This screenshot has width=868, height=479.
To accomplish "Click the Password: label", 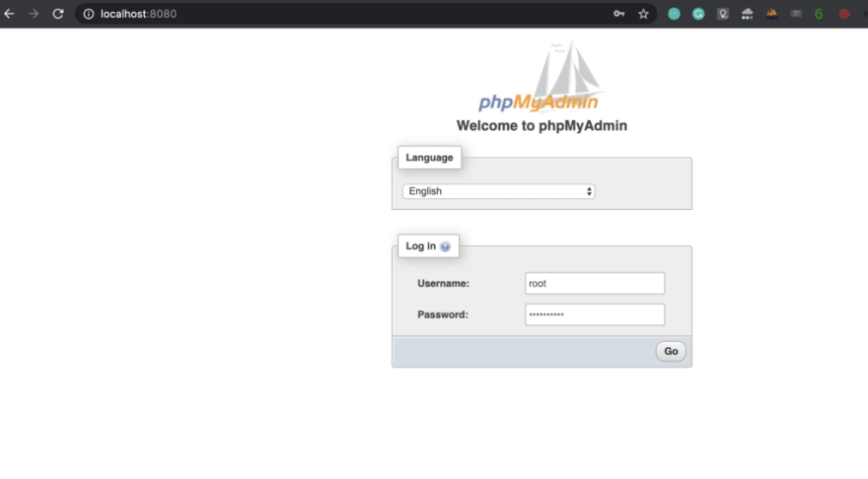I will tap(443, 314).
